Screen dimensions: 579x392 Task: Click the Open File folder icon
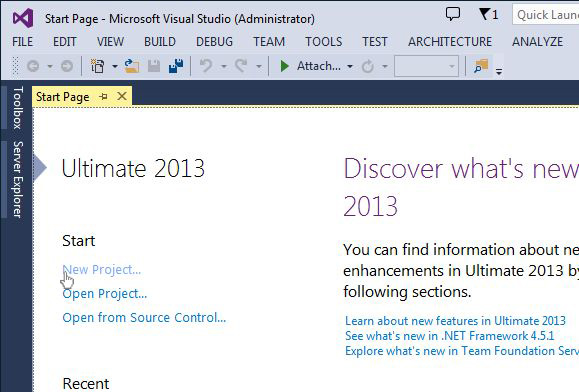tap(132, 66)
